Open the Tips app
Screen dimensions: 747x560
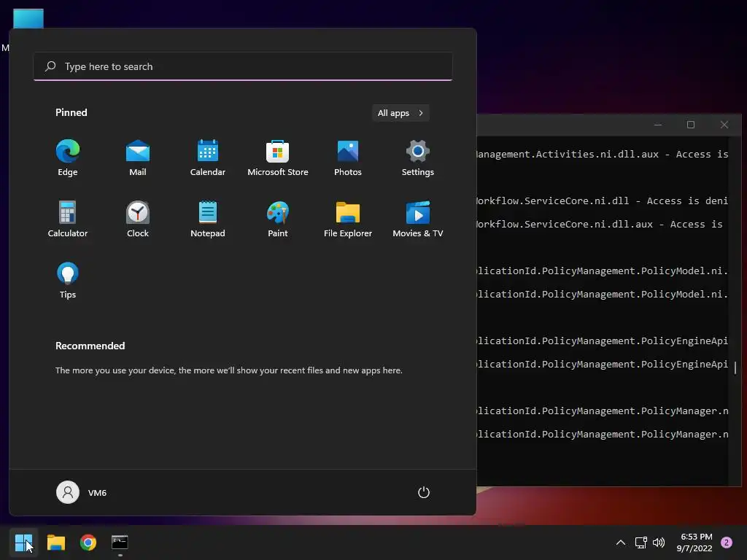click(x=68, y=281)
